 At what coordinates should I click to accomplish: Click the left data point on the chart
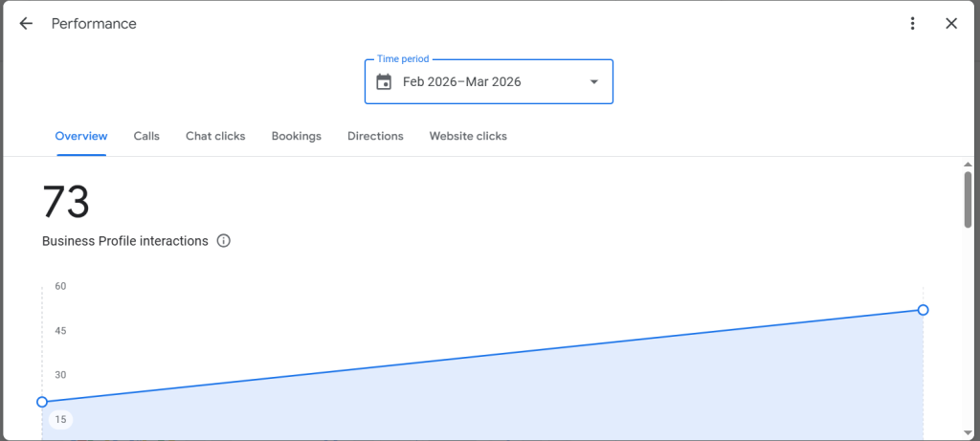pos(42,402)
